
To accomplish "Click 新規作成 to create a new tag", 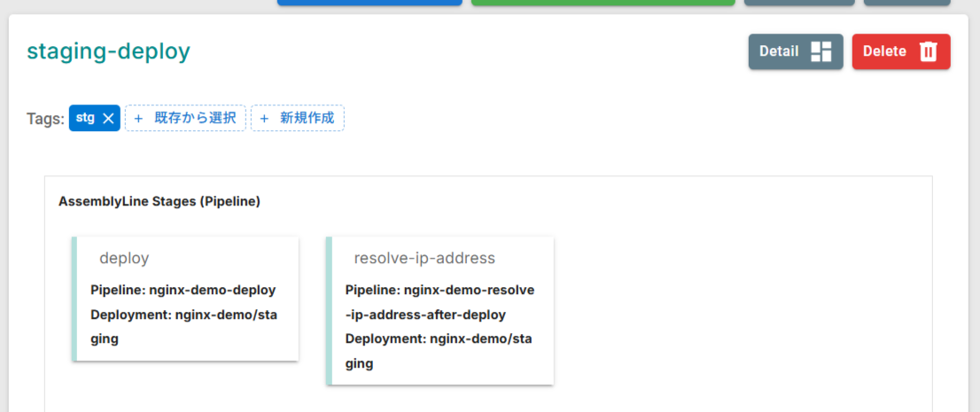I will point(307,118).
